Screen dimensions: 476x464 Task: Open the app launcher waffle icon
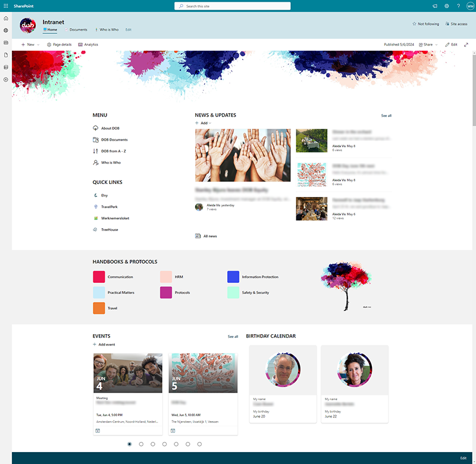6,5
